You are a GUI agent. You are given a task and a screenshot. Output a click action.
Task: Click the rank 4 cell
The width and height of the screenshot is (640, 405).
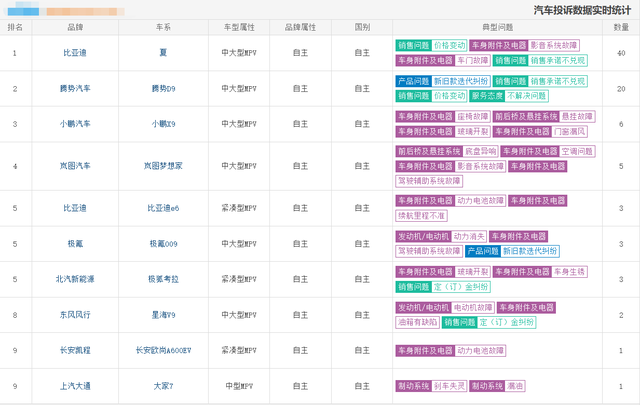click(15, 166)
